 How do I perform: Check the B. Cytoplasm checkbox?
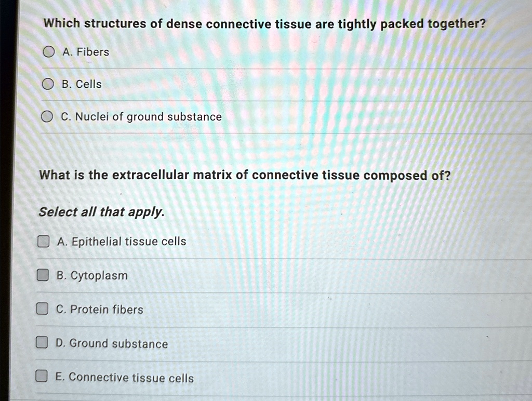[42, 275]
